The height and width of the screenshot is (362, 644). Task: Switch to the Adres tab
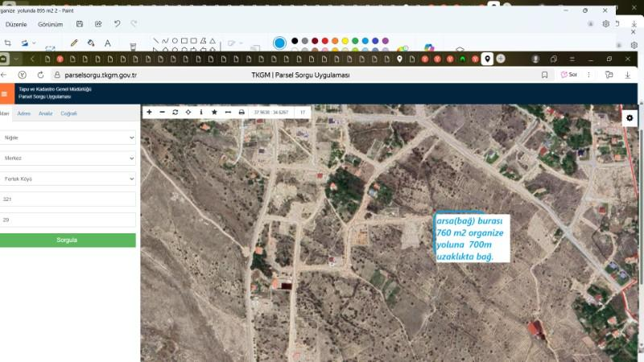[x=24, y=113]
